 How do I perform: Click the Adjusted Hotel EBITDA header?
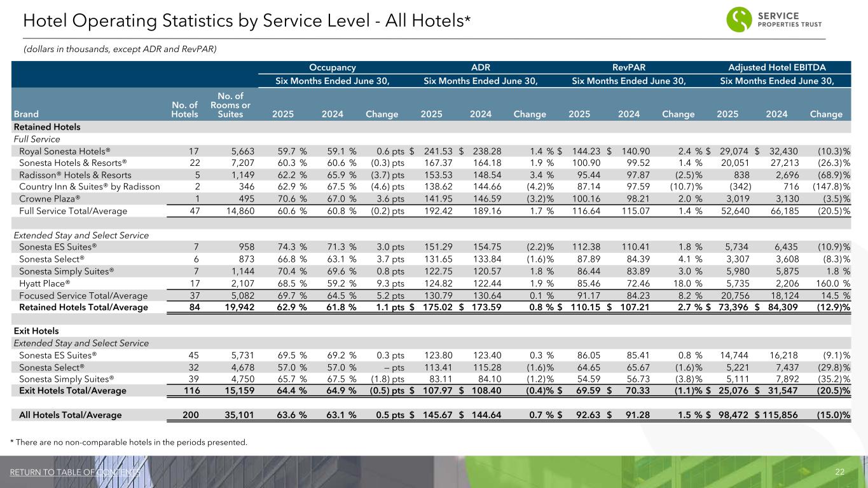coord(778,67)
